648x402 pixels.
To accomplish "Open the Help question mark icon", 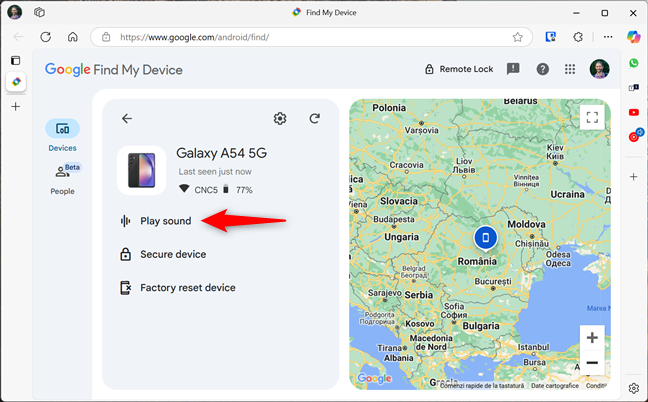I will 543,69.
